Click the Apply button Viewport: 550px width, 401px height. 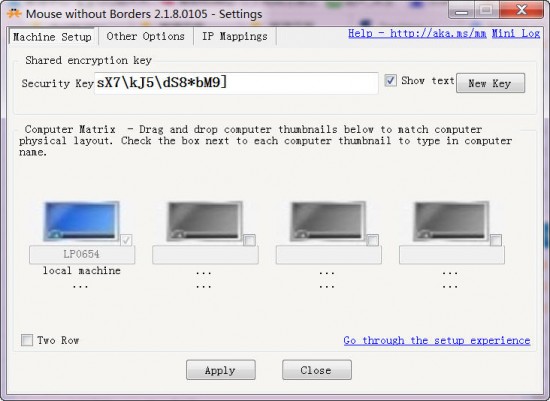click(x=221, y=370)
